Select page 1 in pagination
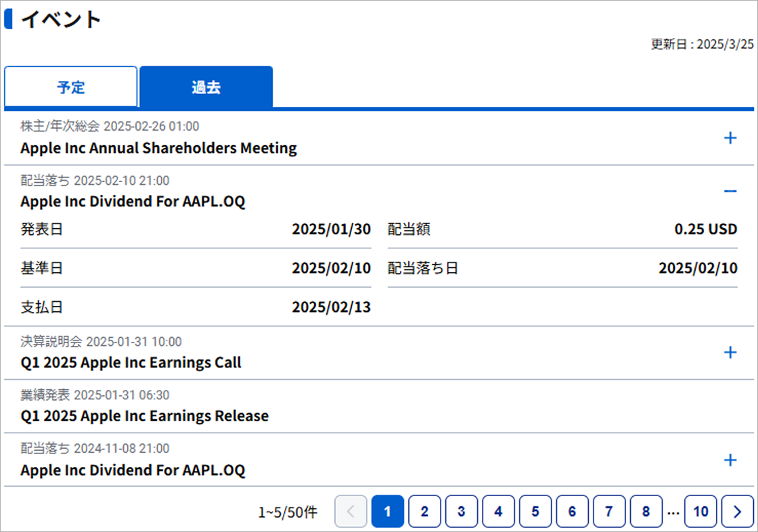This screenshot has height=532, width=758. (x=388, y=511)
